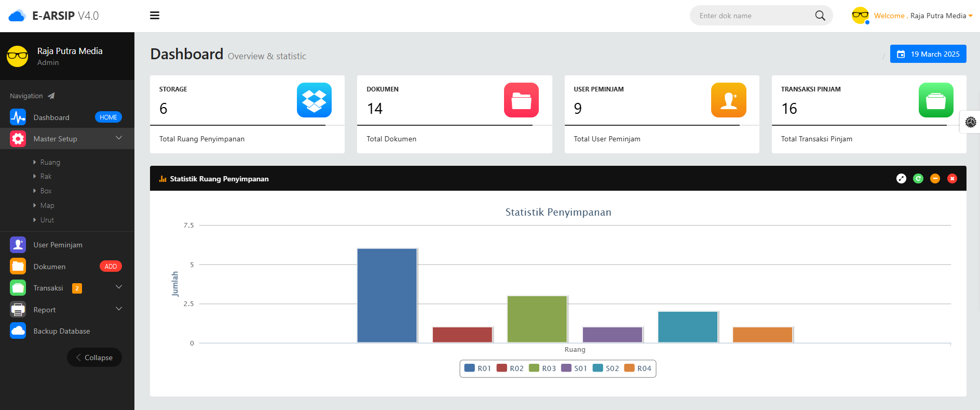Open the settings gear on right edge
980x410 pixels.
point(970,122)
